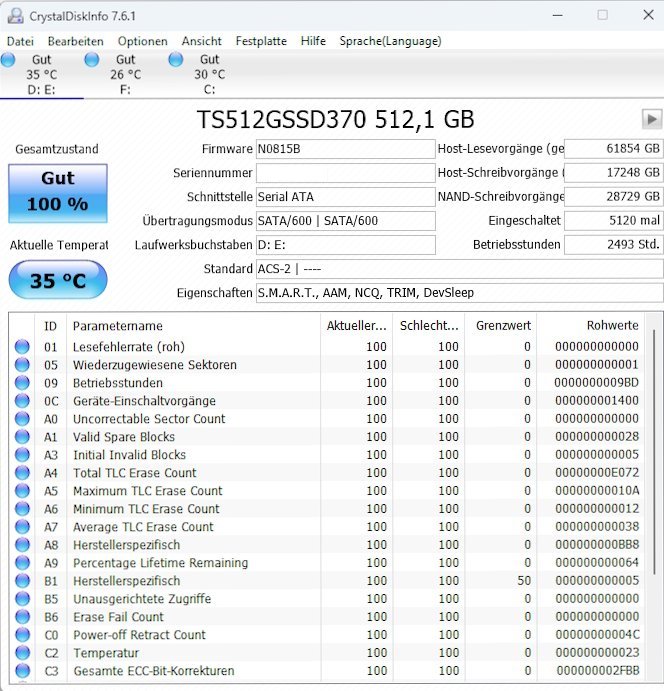Open the Festplatte menu
The height and width of the screenshot is (691, 664).
click(261, 41)
